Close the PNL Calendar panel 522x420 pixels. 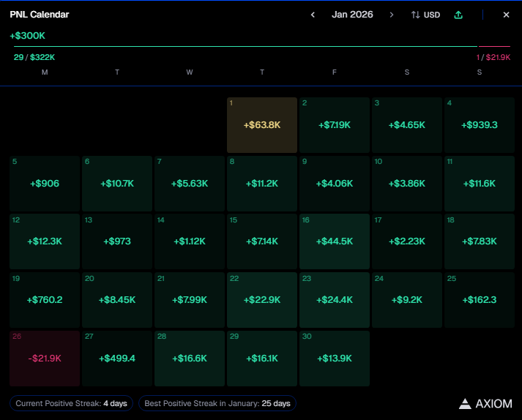coord(506,15)
